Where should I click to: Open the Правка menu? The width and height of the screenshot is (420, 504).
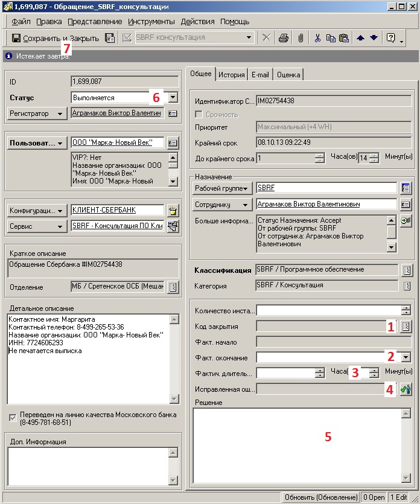[x=49, y=22]
